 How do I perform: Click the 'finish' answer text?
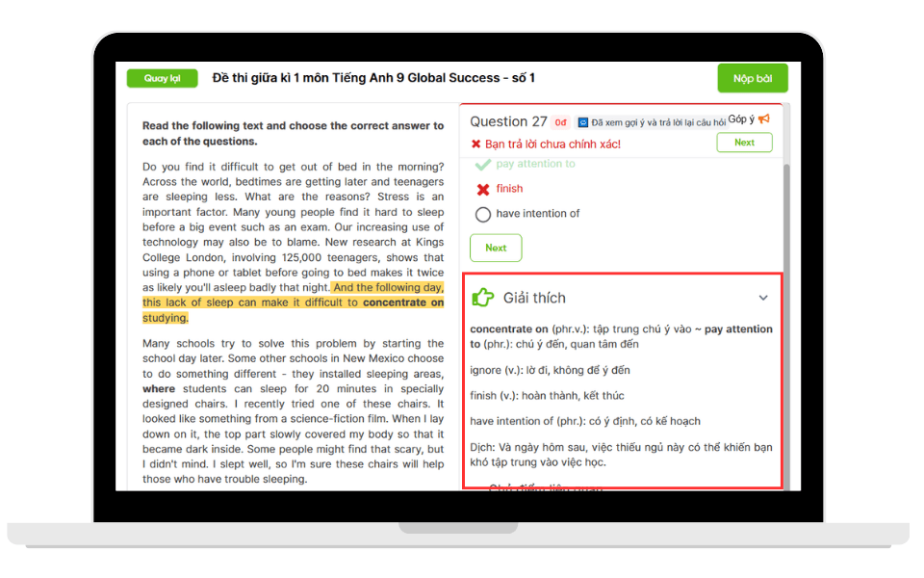coord(509,188)
